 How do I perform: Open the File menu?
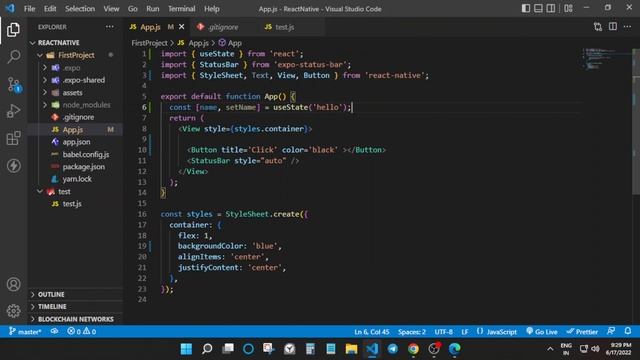click(29, 9)
